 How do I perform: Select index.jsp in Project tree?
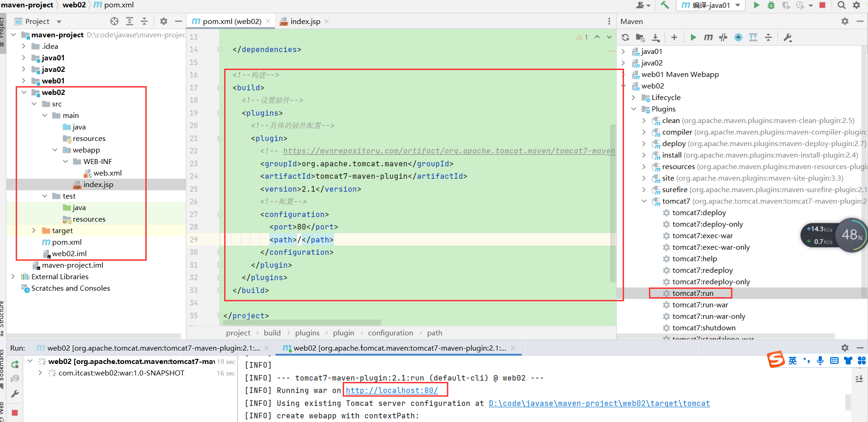[98, 184]
